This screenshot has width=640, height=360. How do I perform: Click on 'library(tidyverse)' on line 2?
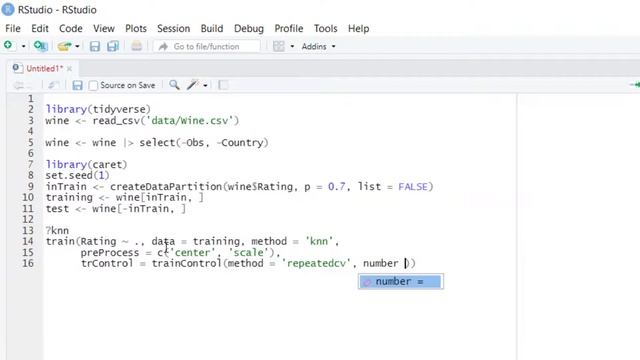click(98, 109)
